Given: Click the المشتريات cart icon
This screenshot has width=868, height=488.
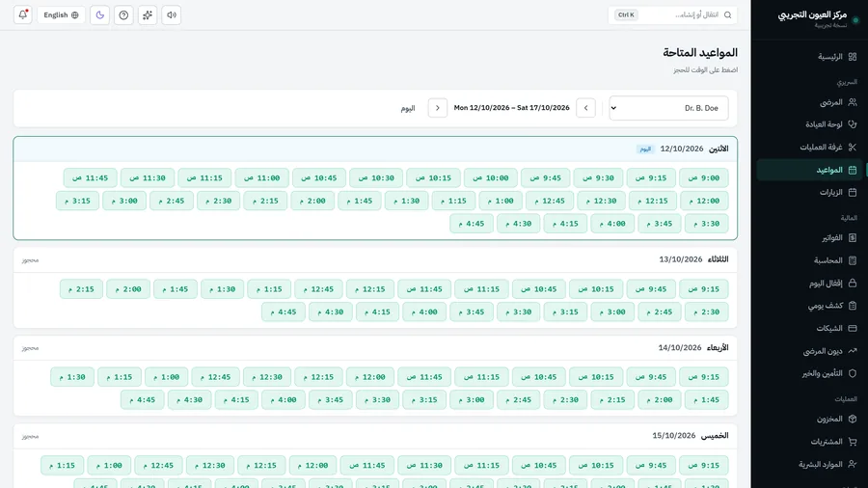Looking at the screenshot, I should point(853,442).
